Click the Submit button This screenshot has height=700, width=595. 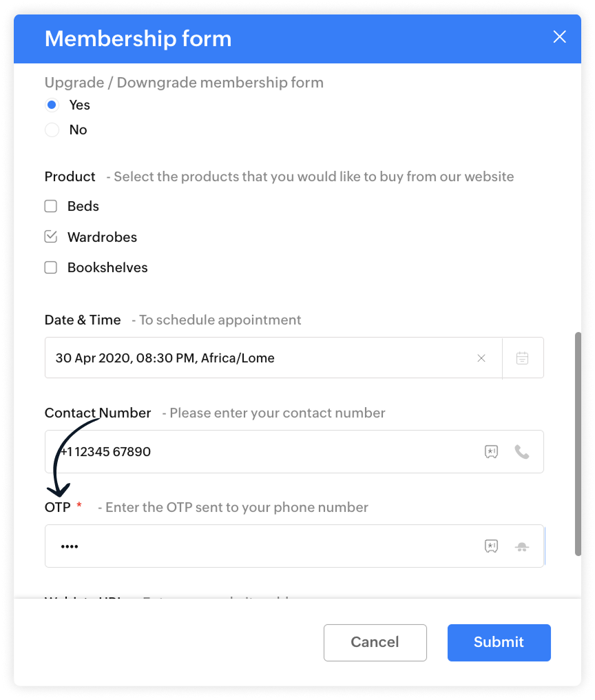pos(499,642)
